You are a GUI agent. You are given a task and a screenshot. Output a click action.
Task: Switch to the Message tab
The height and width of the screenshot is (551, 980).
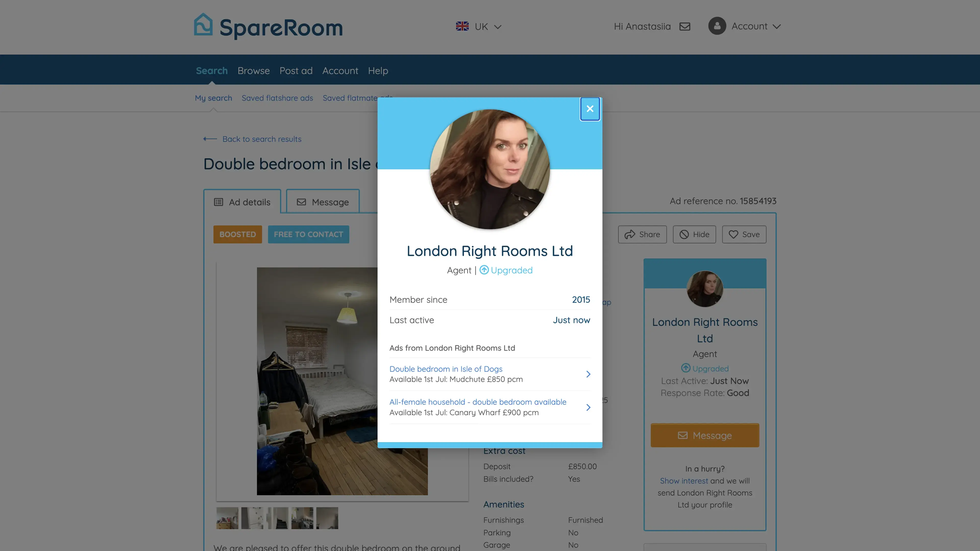(323, 202)
